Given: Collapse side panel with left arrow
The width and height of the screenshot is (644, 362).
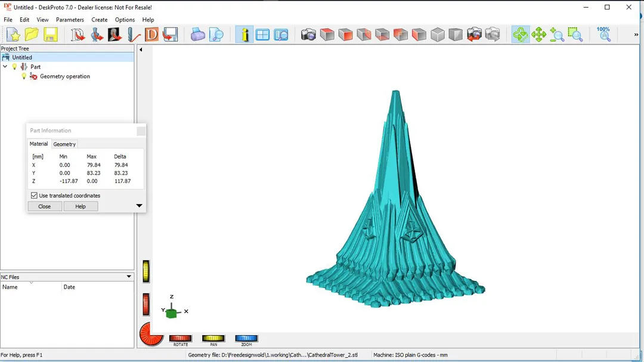Looking at the screenshot, I should pos(141,49).
